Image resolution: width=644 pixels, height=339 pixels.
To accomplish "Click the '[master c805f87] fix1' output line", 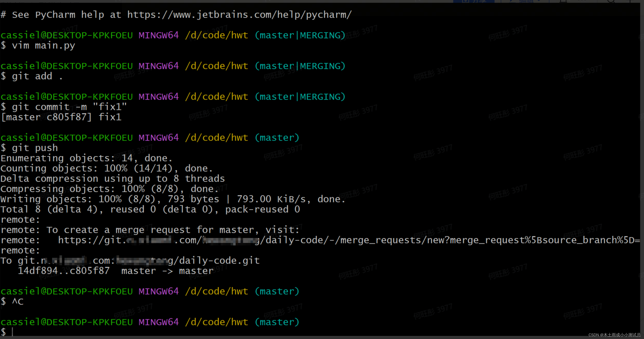I will pyautogui.click(x=61, y=117).
